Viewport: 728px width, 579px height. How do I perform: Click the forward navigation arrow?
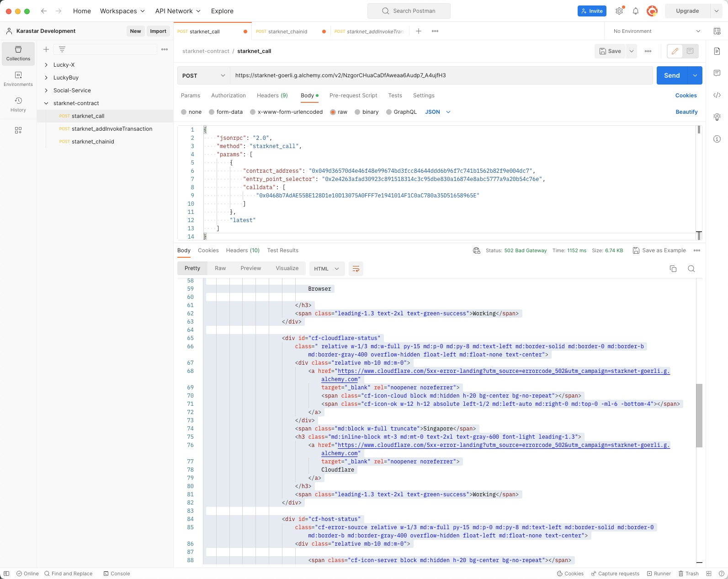pyautogui.click(x=58, y=11)
